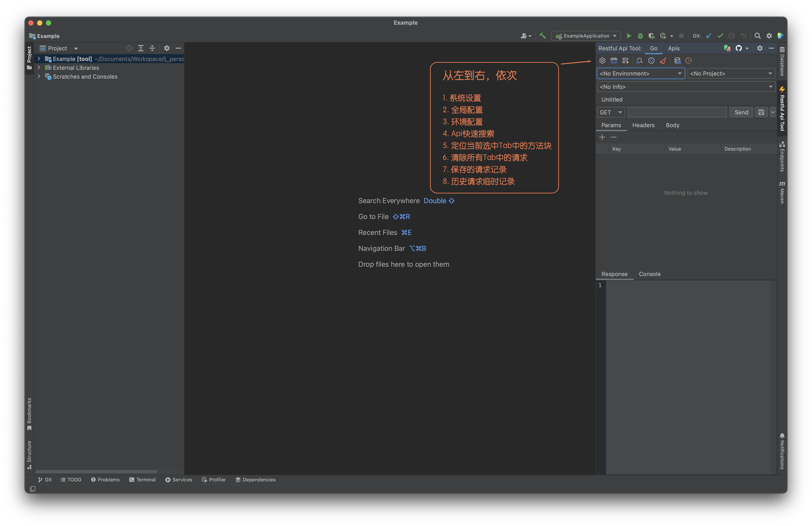Expand External Libraries in project tree

39,68
